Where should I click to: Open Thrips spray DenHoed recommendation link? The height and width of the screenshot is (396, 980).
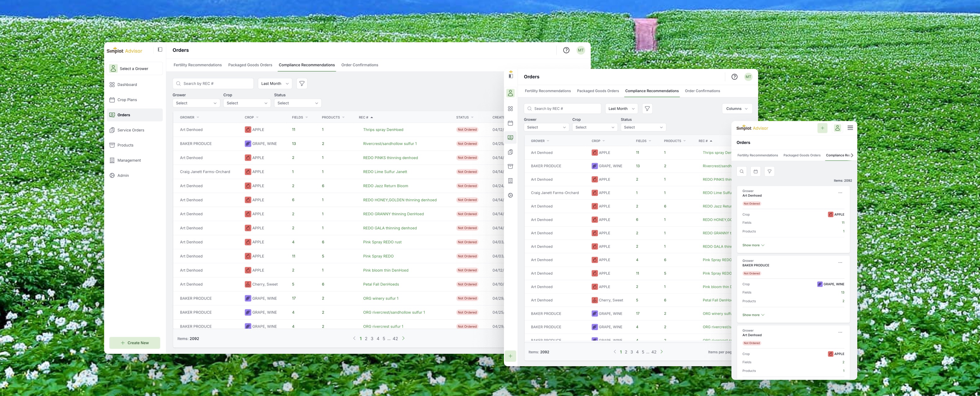[x=383, y=130]
